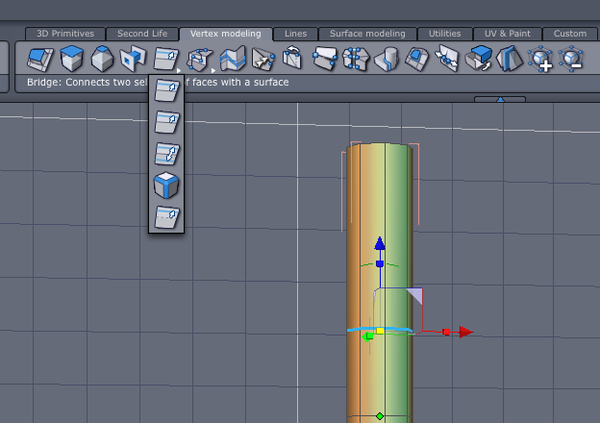Select the zigzag blue-line surface tool icon
The image size is (600, 423).
coord(233,59)
